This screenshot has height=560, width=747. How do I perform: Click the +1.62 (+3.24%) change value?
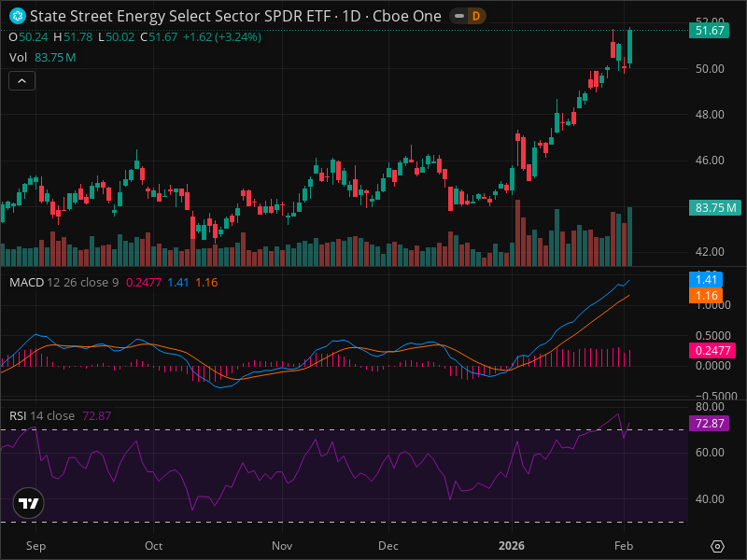click(222, 37)
